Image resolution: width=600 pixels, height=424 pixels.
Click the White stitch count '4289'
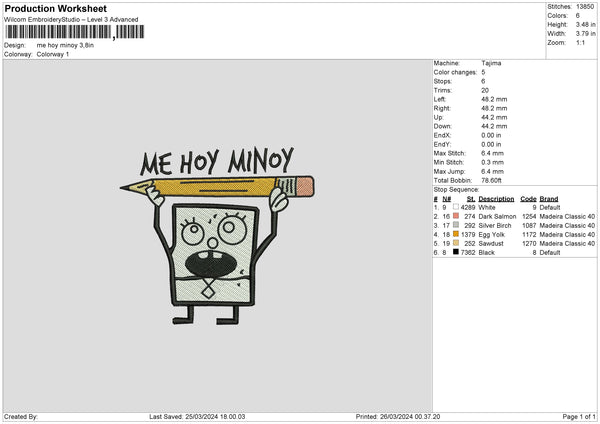(x=468, y=207)
